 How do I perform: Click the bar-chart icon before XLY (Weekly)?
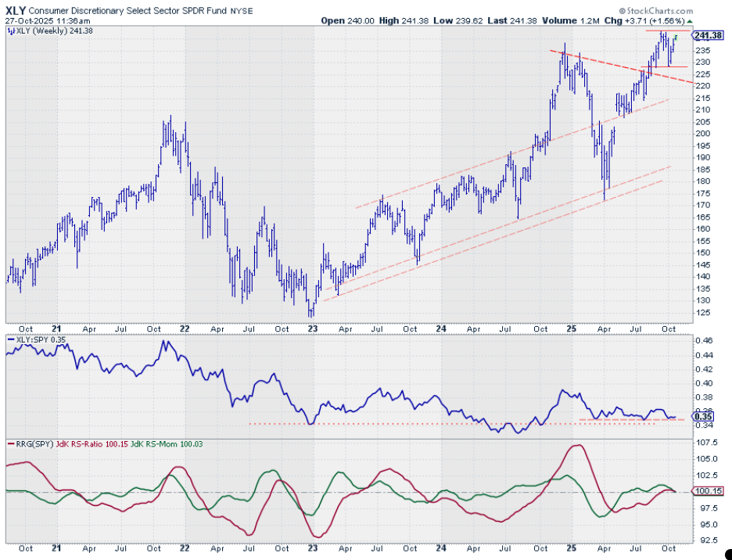tap(9, 31)
